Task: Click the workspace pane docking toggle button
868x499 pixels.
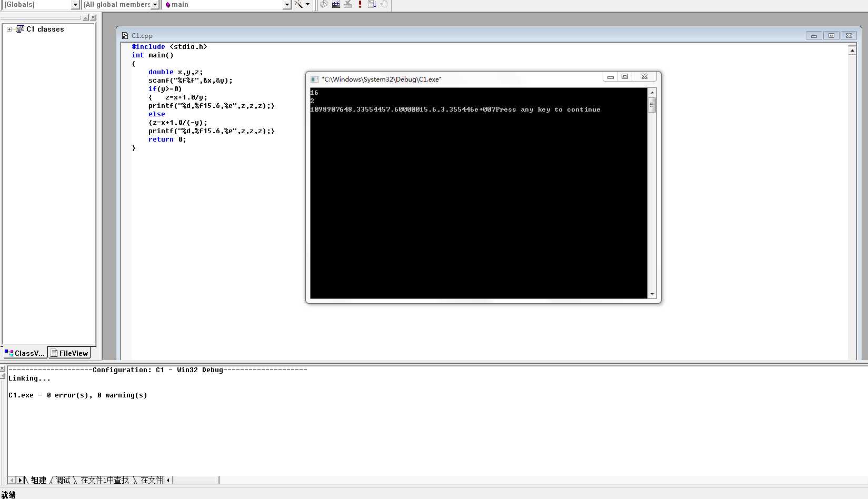Action: (x=86, y=17)
